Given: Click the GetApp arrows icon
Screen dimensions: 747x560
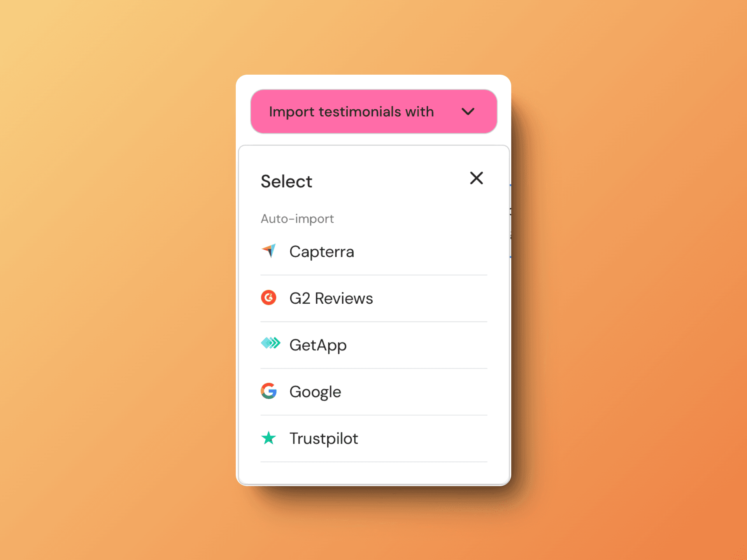Looking at the screenshot, I should [270, 344].
